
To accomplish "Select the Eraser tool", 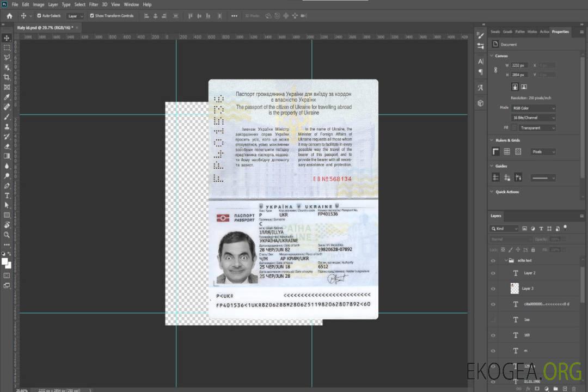I will [7, 146].
